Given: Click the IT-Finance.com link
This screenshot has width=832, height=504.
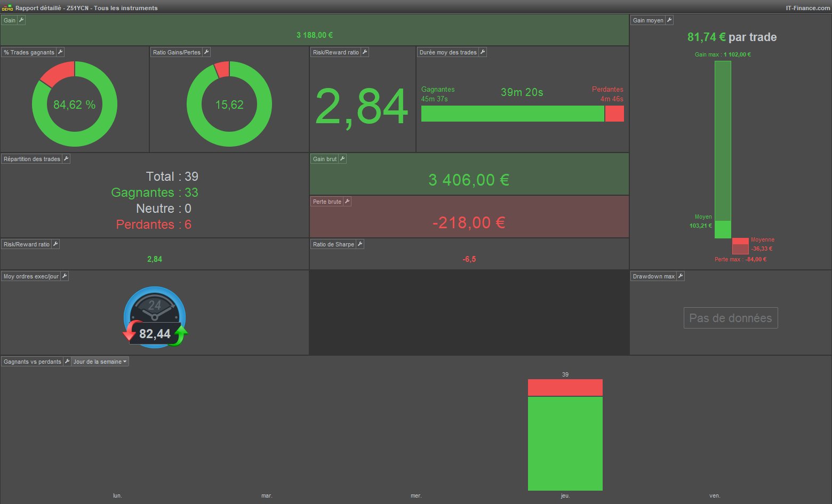Looking at the screenshot, I should click(x=807, y=8).
